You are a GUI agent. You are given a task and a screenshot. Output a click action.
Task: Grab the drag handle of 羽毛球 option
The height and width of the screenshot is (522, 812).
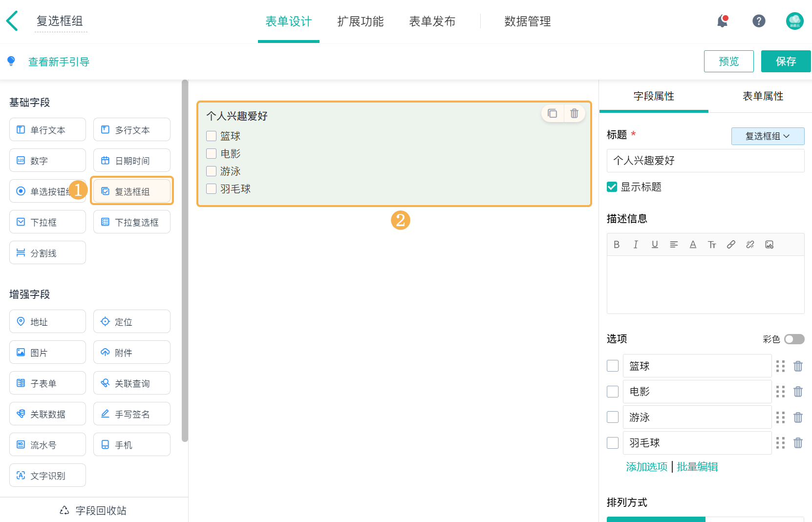coord(780,443)
